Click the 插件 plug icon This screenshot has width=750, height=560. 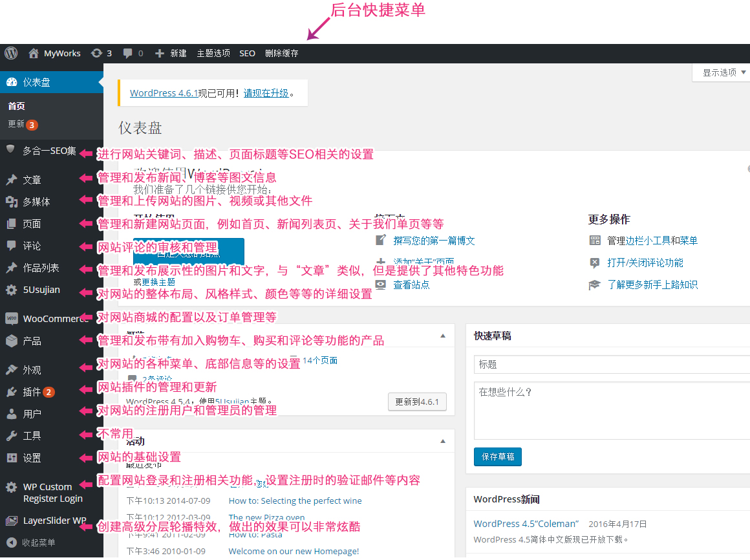[12, 392]
